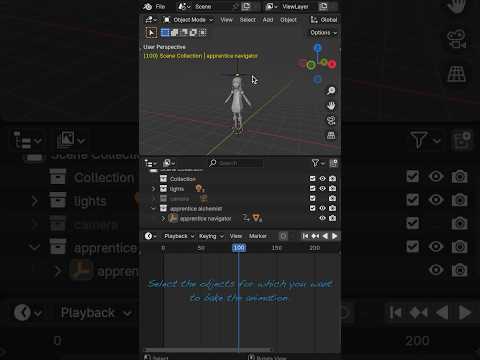The height and width of the screenshot is (360, 480).
Task: Open the Scene browse dropdown icon
Action: pyautogui.click(x=184, y=6)
